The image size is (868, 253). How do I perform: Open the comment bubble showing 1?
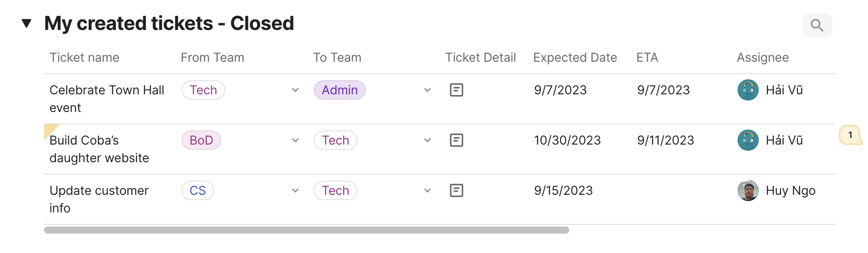(850, 135)
